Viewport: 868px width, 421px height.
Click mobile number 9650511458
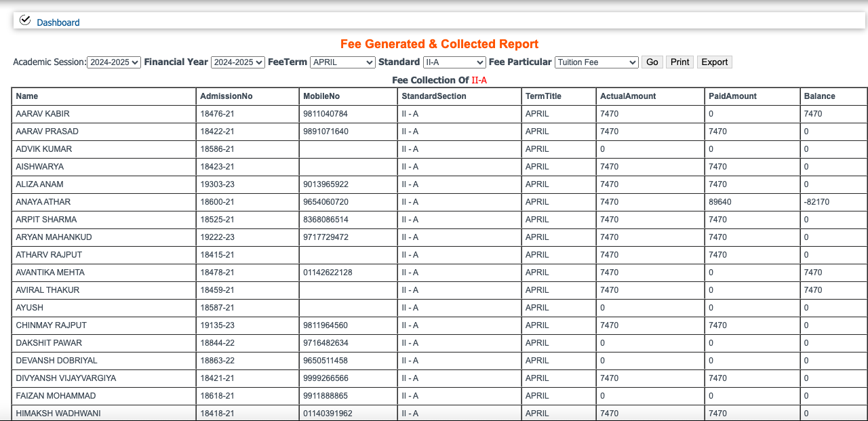click(x=325, y=361)
